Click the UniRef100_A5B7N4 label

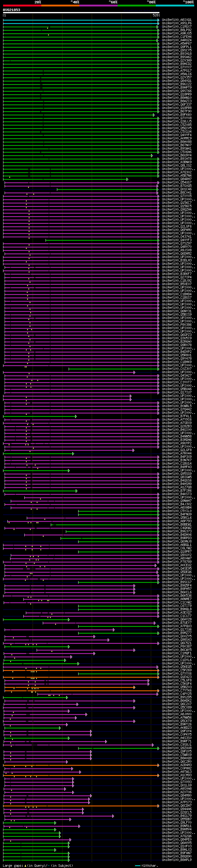(176, 176)
